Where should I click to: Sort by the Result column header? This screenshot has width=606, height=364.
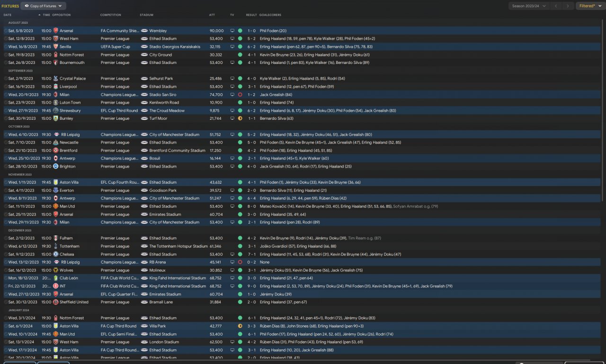251,15
